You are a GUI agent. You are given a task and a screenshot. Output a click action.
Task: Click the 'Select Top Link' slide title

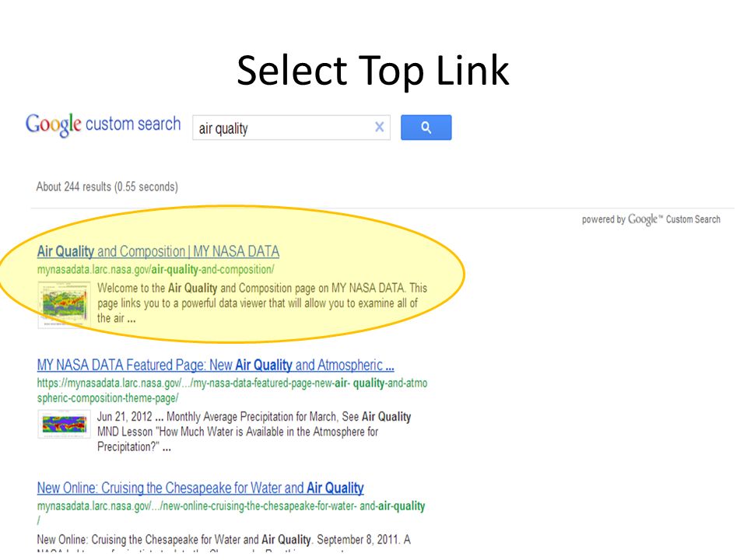(x=373, y=71)
